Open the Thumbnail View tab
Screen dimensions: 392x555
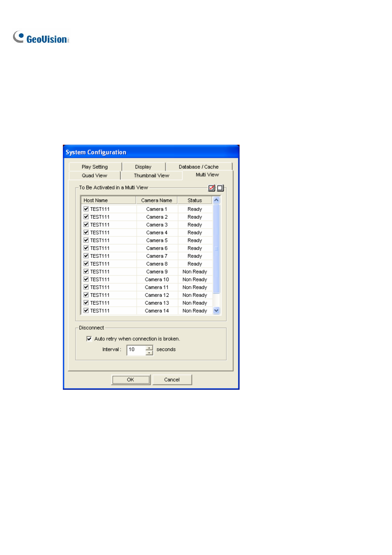coord(152,176)
